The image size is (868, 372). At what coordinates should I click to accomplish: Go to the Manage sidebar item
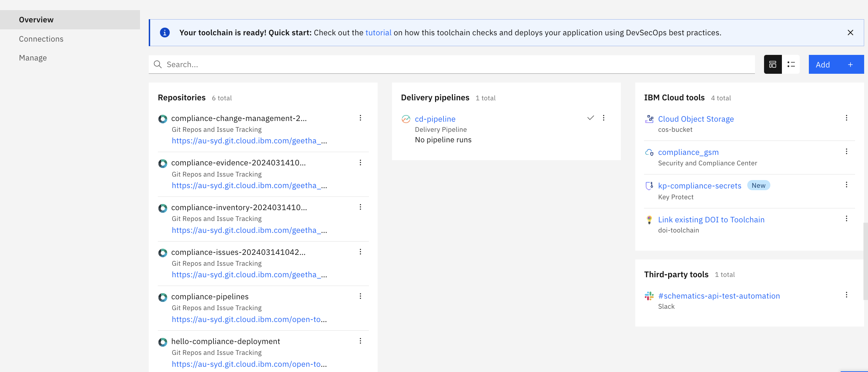click(33, 58)
